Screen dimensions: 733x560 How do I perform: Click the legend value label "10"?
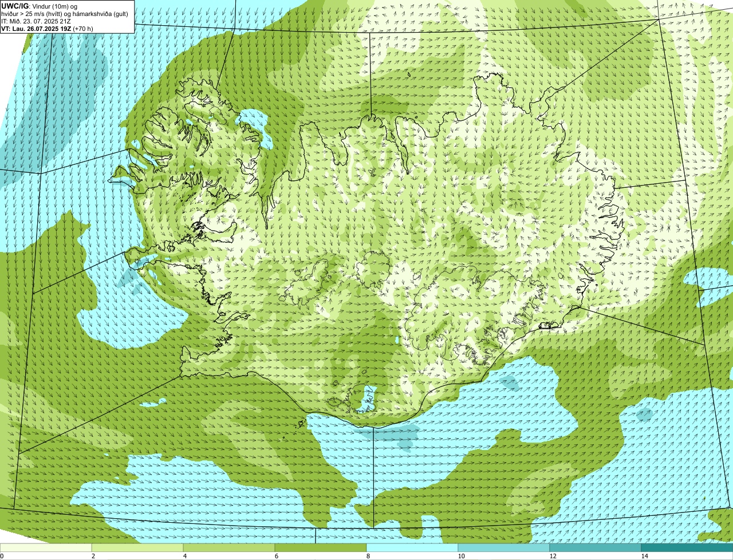461,556
